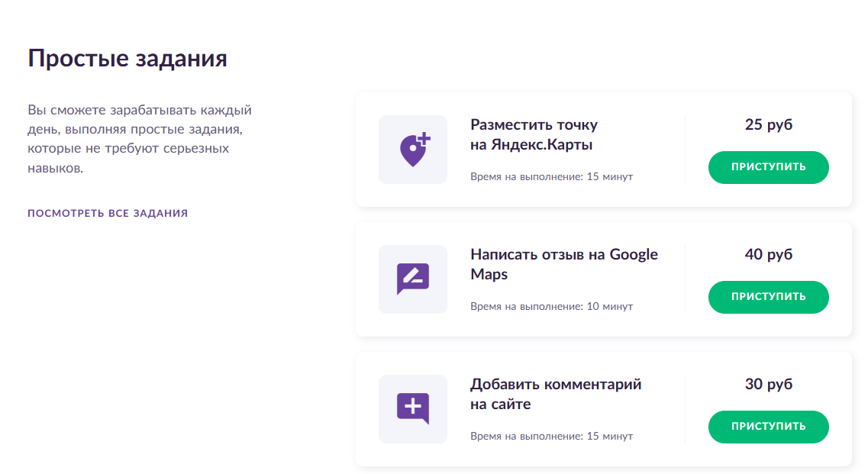This screenshot has height=474, width=868.
Task: Start the Яндекс.Карты task with ПРИСТУПИТЬ
Action: [x=768, y=167]
